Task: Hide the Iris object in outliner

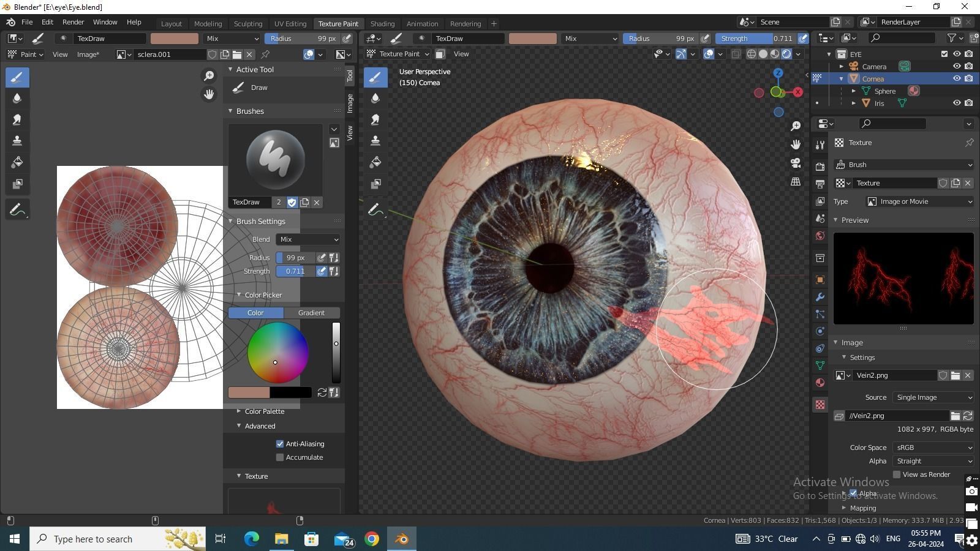Action: click(957, 103)
